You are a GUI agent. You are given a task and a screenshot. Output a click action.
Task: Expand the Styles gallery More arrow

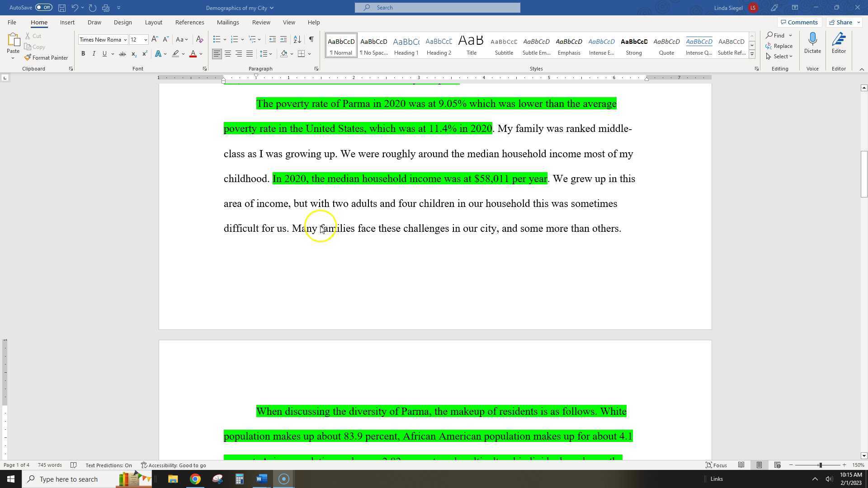752,54
